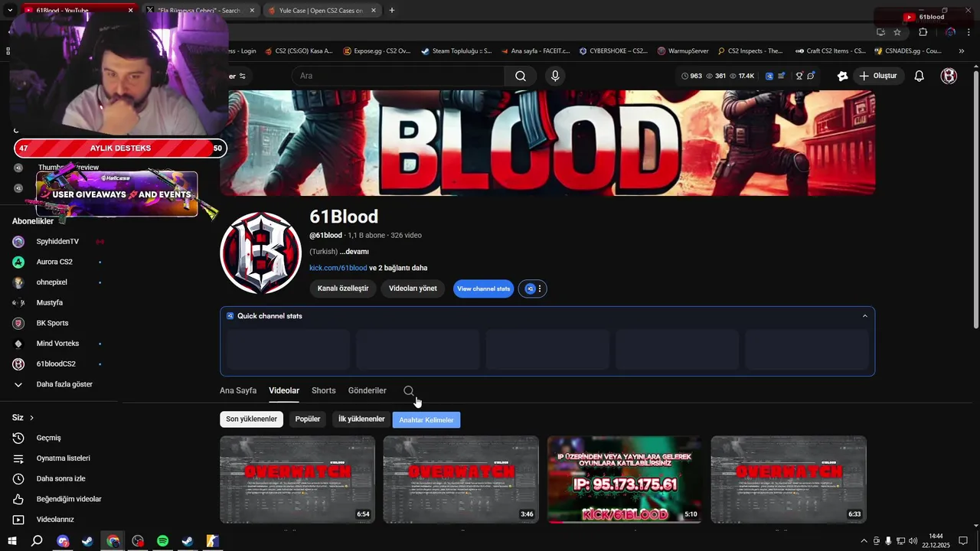Open Windows taskbar search

[37, 541]
